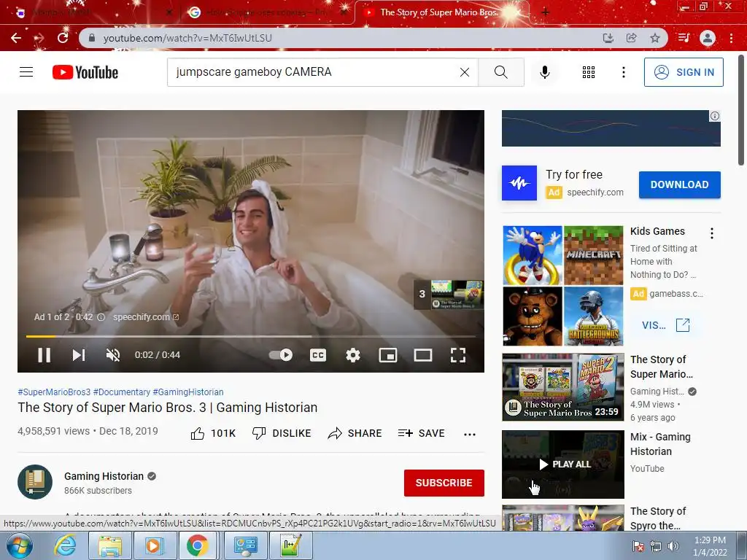Toggle closed captions CC
Viewport: 747px width, 560px height.
pyautogui.click(x=318, y=355)
